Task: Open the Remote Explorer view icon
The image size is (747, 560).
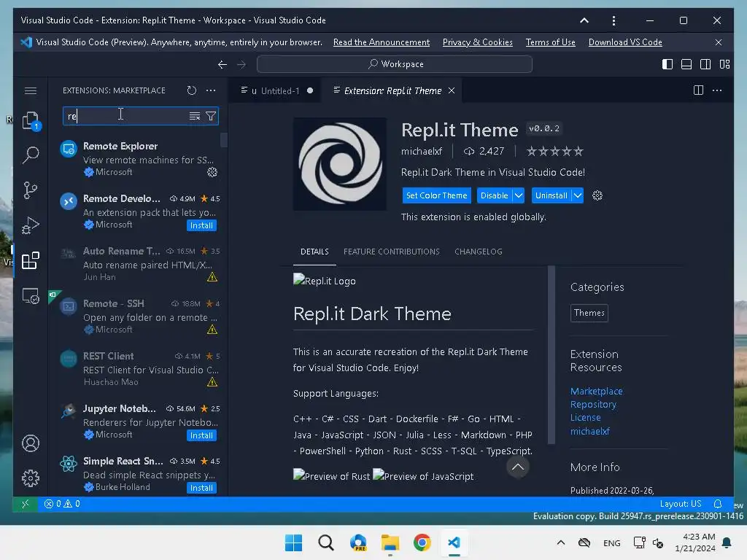Action: (31, 296)
